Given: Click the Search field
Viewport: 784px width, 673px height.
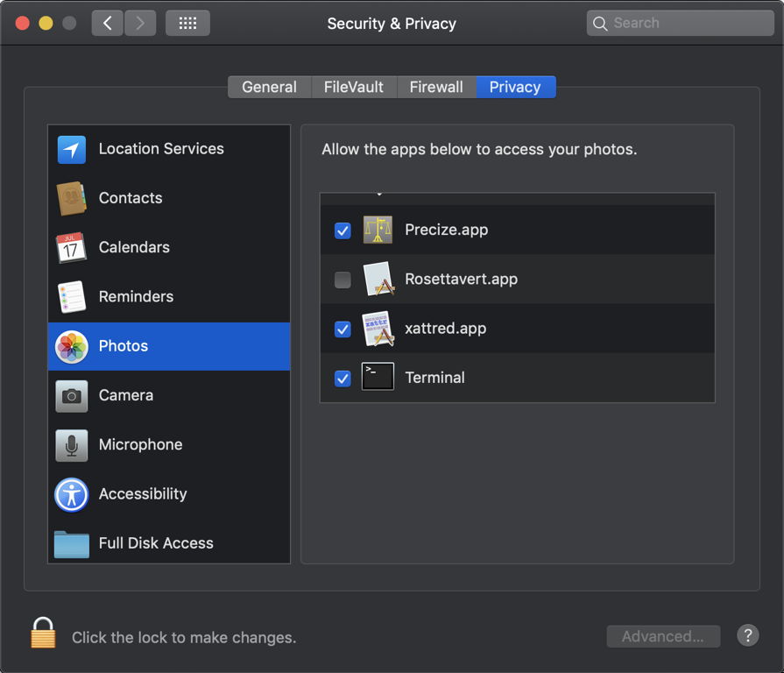Looking at the screenshot, I should click(680, 24).
